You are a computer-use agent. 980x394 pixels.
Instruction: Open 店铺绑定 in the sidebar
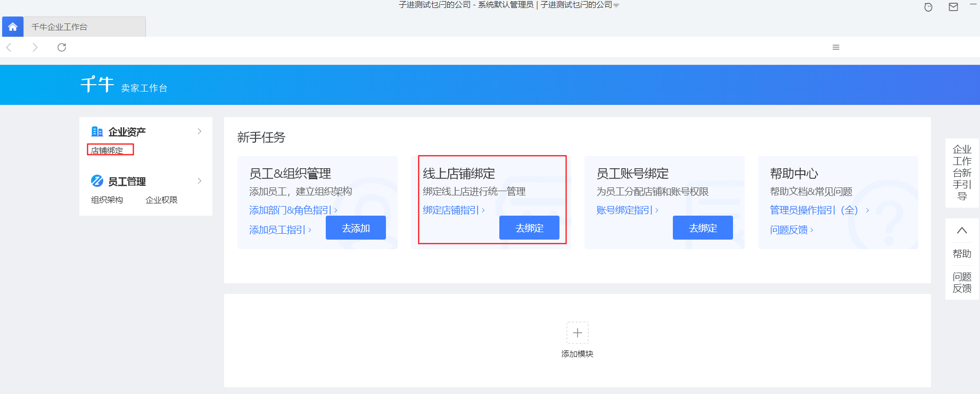click(x=107, y=151)
